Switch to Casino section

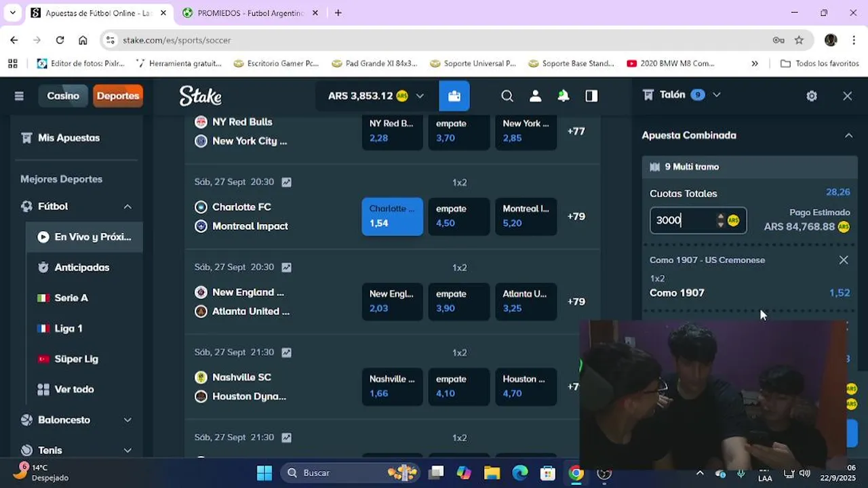(x=63, y=96)
